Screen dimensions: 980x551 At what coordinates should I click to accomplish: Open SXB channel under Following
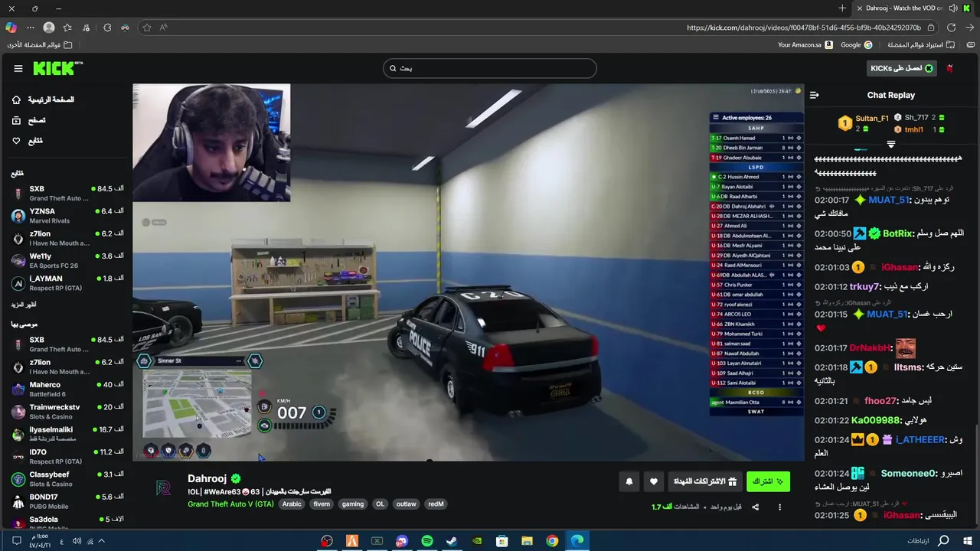click(x=67, y=193)
